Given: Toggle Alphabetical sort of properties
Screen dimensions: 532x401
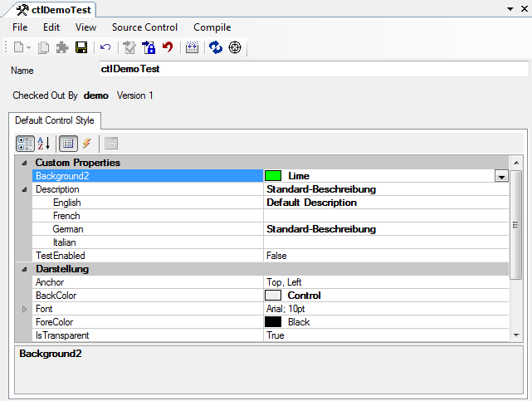Looking at the screenshot, I should 44,143.
